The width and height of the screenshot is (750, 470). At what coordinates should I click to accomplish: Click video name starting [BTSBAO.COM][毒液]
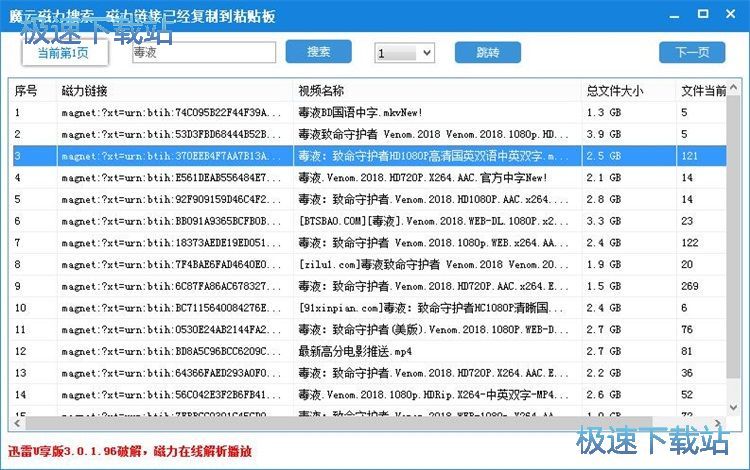(433, 221)
